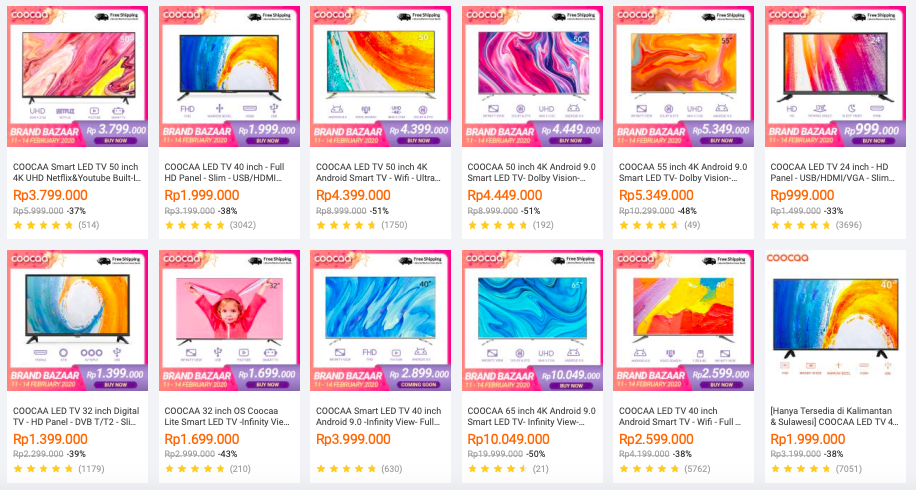Click Android icon on 65 inch TV image
The image size is (916, 490).
click(x=572, y=353)
